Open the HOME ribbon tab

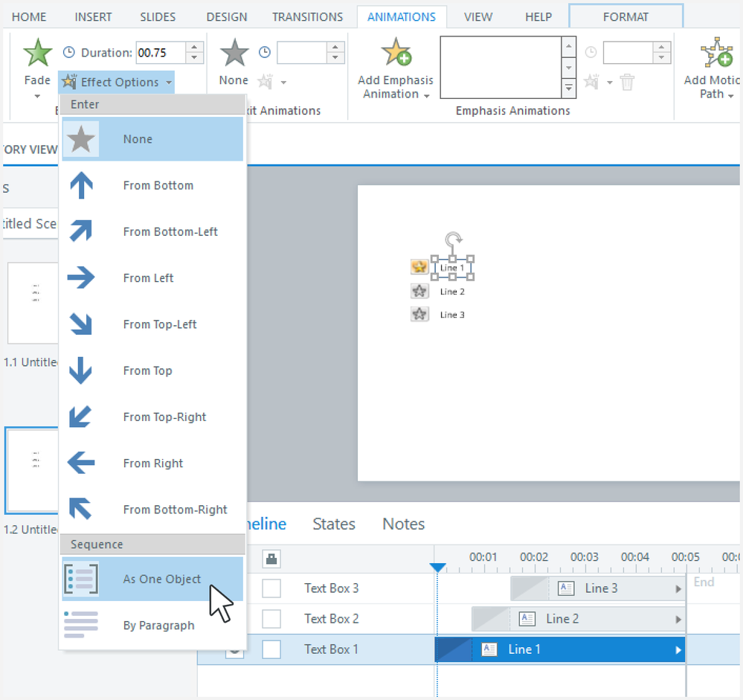[29, 17]
